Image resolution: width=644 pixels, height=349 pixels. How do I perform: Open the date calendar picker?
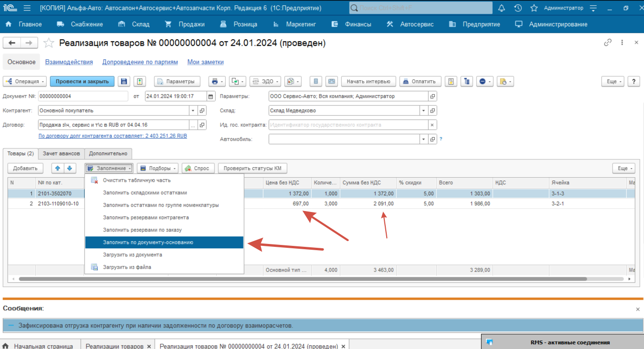211,96
